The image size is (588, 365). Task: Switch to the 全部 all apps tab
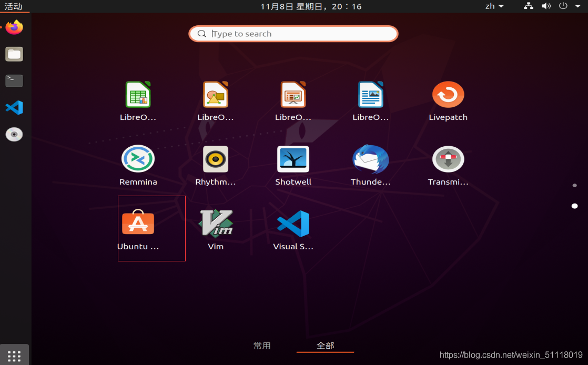325,346
